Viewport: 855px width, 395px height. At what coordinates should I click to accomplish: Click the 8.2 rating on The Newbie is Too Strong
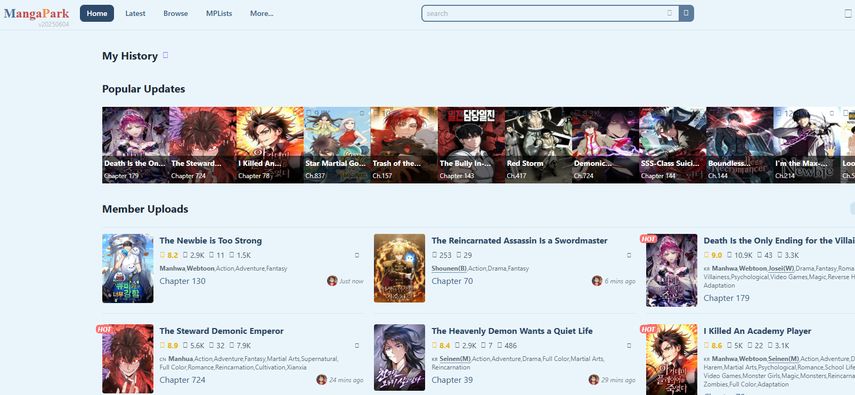point(169,255)
